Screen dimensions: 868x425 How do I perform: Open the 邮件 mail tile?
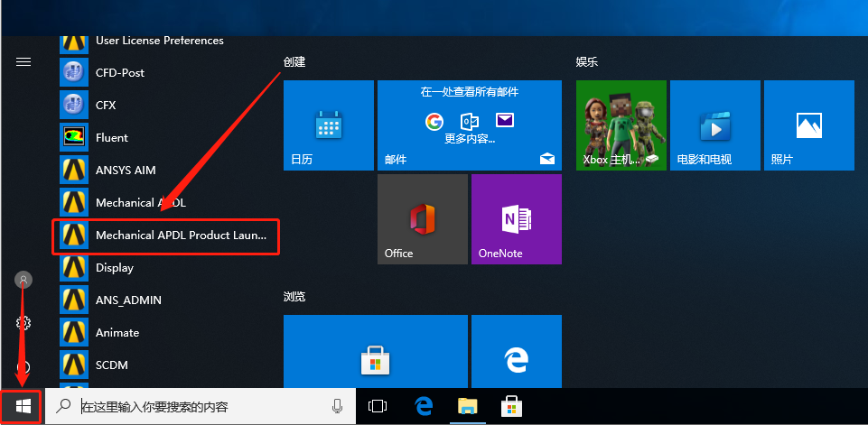470,125
